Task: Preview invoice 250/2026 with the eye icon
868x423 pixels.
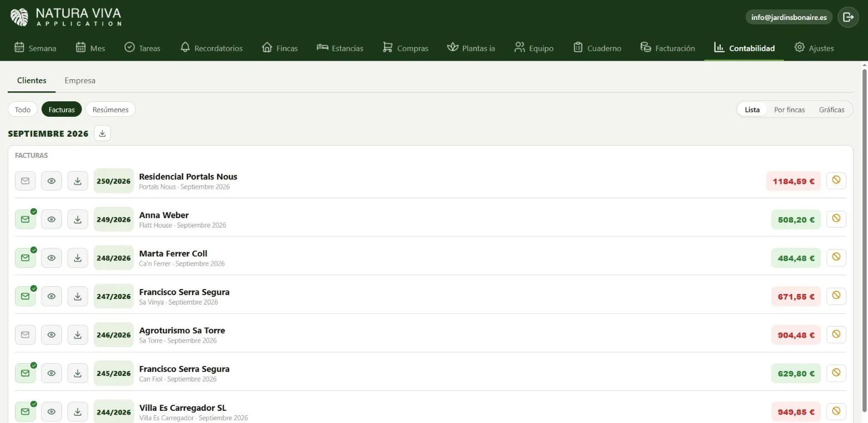Action: tap(51, 181)
